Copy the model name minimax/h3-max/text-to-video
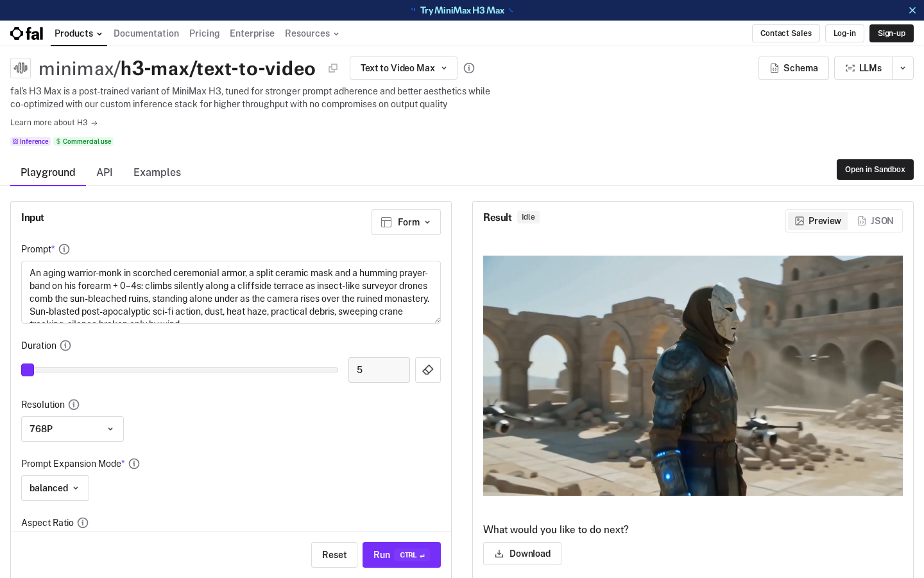Screen dimensions: 924x578 (333, 68)
